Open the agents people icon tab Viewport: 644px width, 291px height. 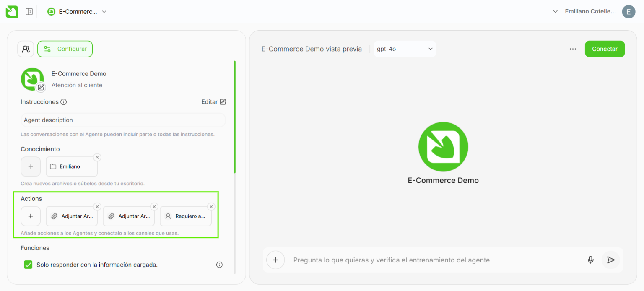tap(26, 49)
